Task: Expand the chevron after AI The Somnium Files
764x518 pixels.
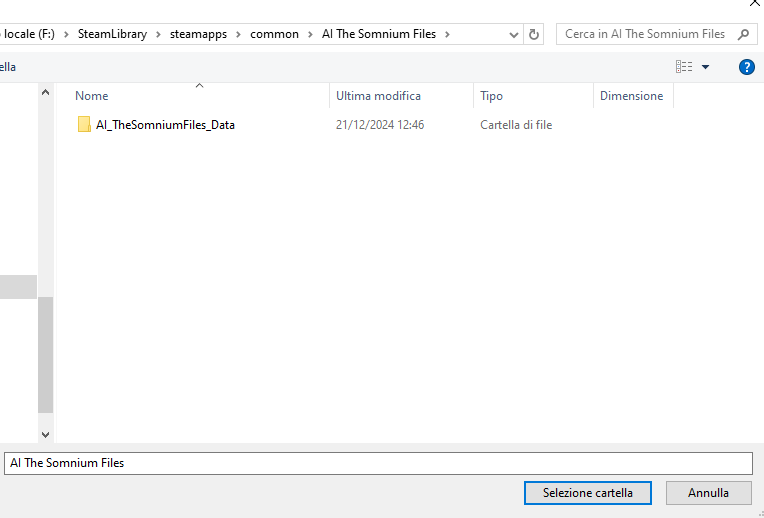Action: point(447,34)
